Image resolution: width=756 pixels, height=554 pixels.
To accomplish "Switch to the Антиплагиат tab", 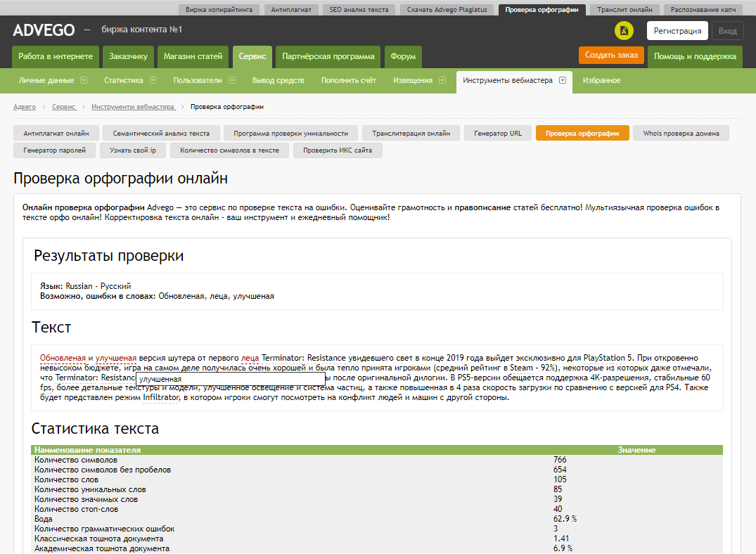I will (290, 10).
